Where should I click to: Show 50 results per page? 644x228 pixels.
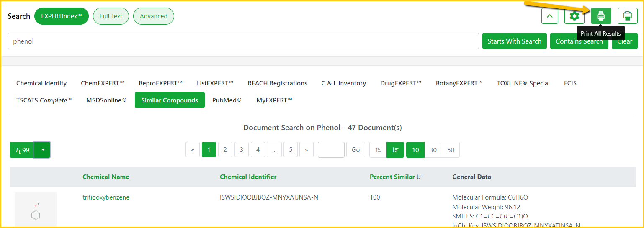[451, 150]
